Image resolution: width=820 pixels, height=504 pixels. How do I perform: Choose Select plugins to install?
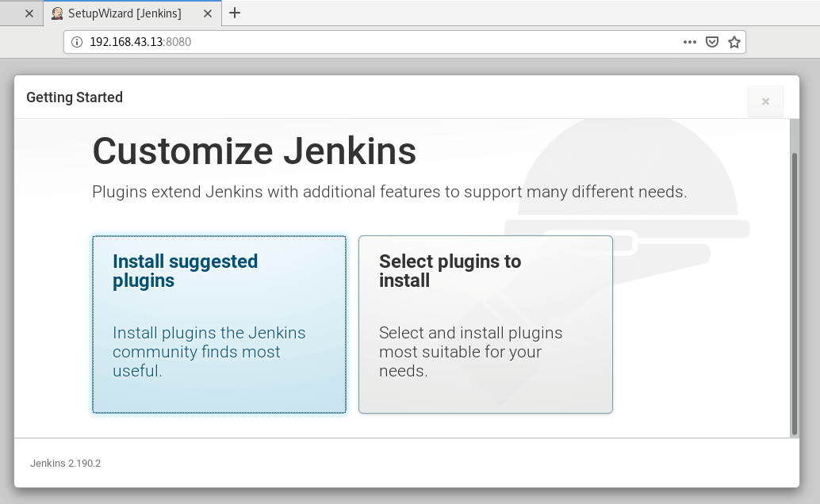485,324
